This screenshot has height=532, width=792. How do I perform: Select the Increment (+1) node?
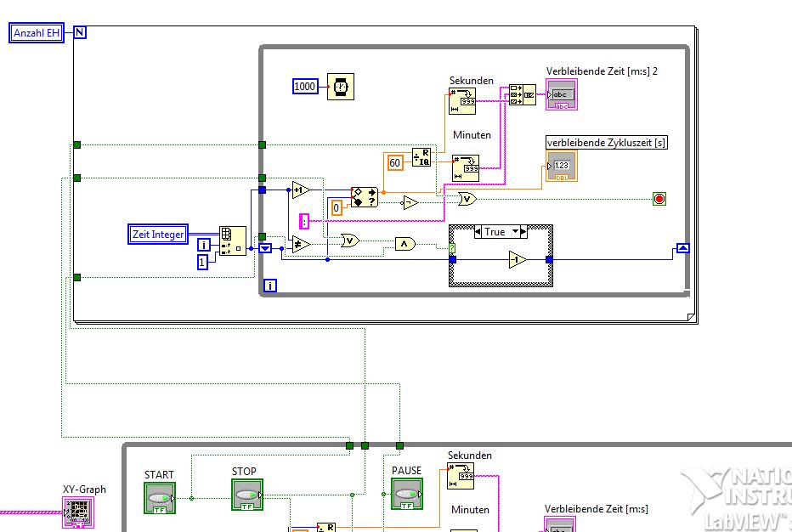[301, 190]
